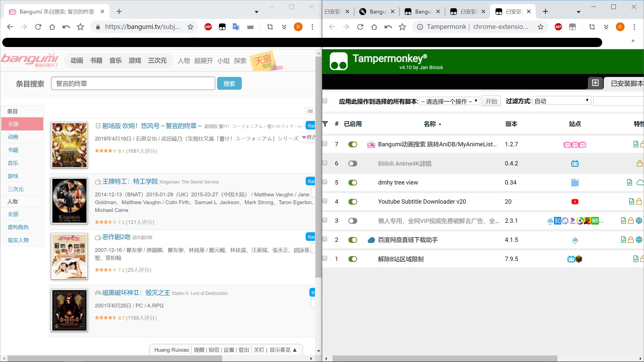Expand hidden bookmarks chevron in right browser
The height and width of the screenshot is (362, 644).
633,41
